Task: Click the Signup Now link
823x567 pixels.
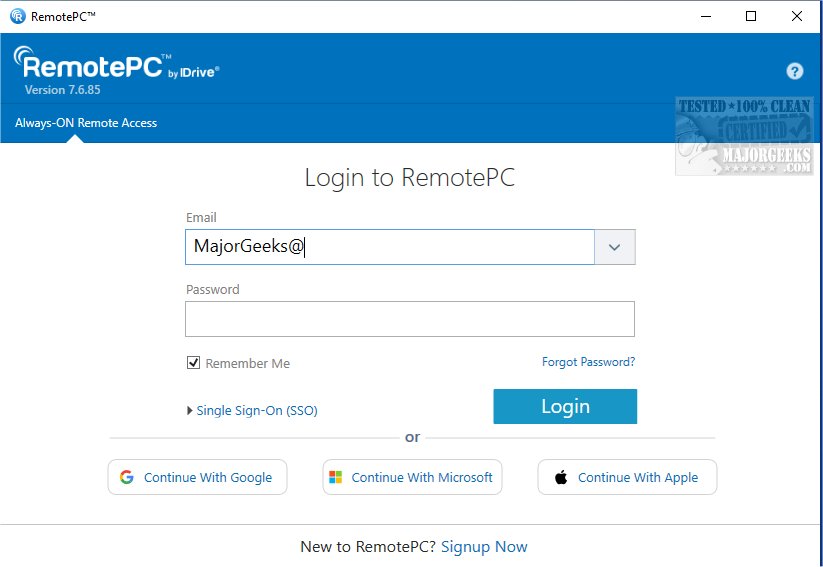Action: [x=484, y=547]
